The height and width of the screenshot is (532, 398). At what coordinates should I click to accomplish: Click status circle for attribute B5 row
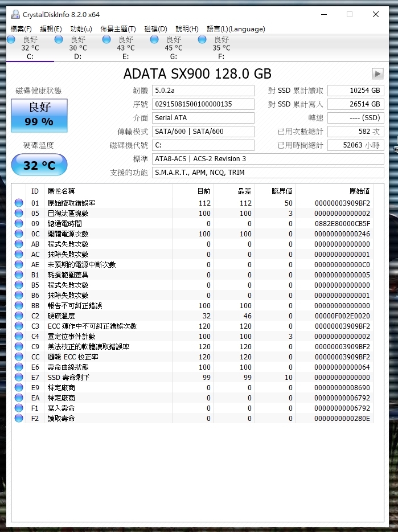19,285
